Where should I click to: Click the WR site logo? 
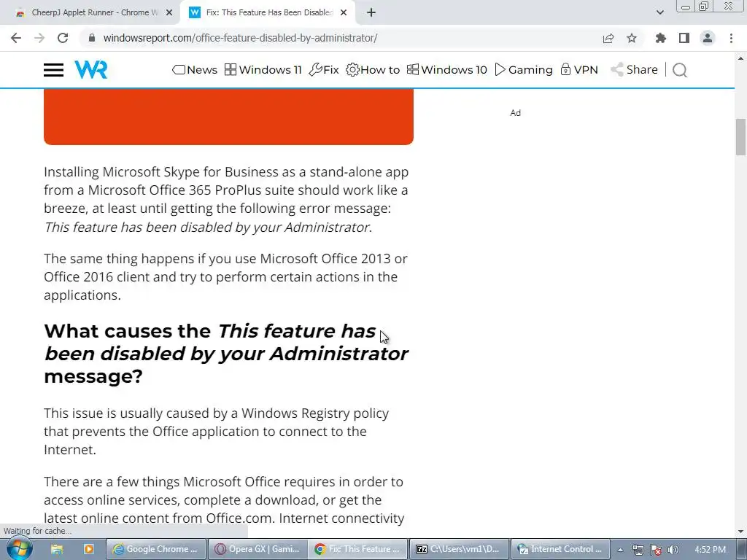[x=91, y=70]
